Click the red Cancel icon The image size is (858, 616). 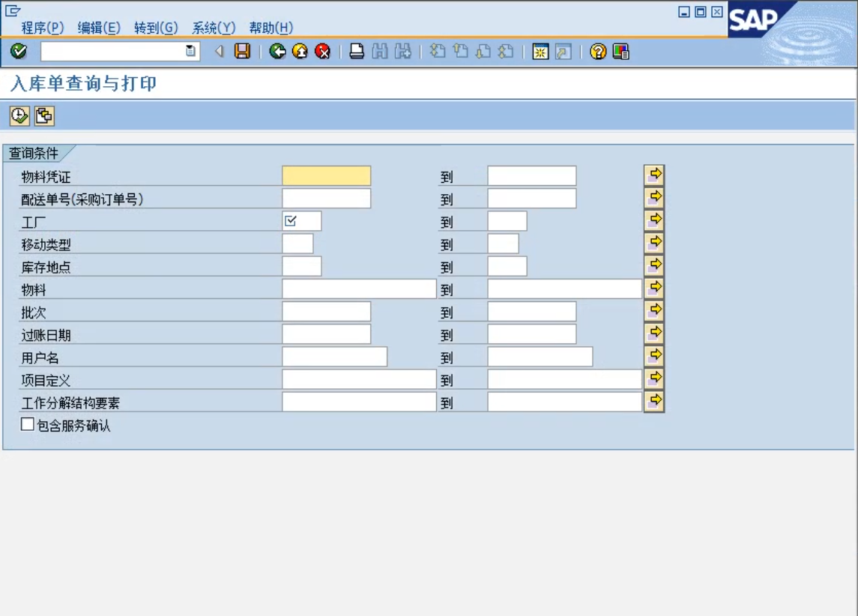click(322, 51)
